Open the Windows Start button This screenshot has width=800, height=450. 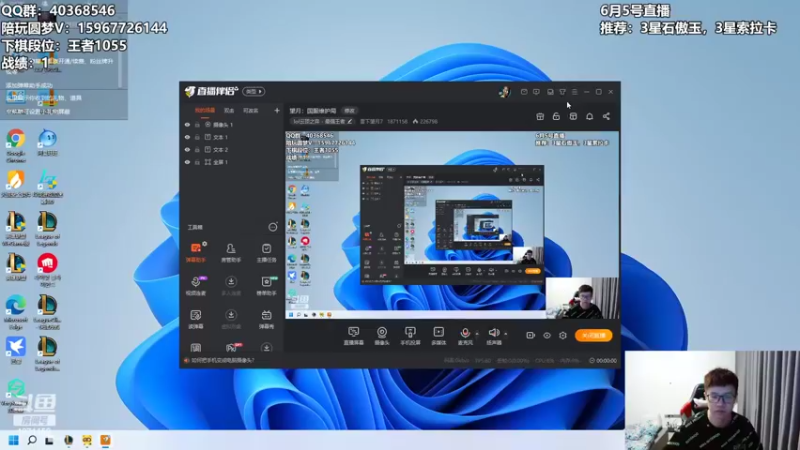(x=14, y=440)
